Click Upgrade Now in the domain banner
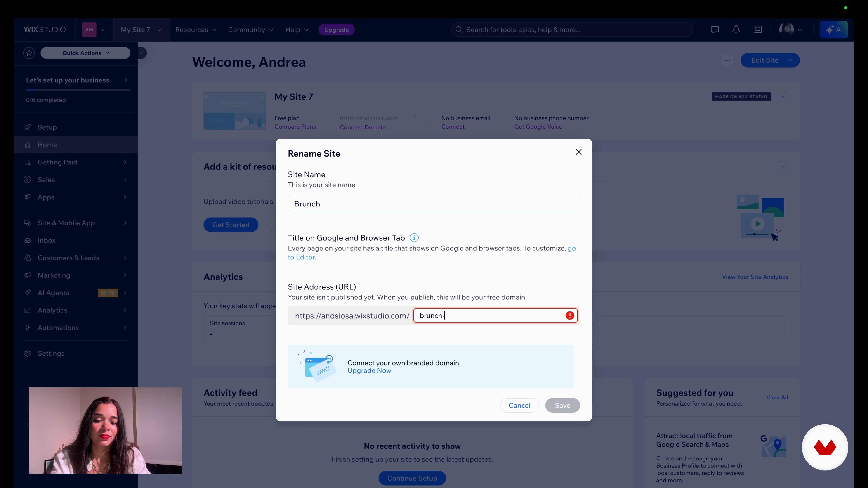868x488 pixels. coord(369,371)
